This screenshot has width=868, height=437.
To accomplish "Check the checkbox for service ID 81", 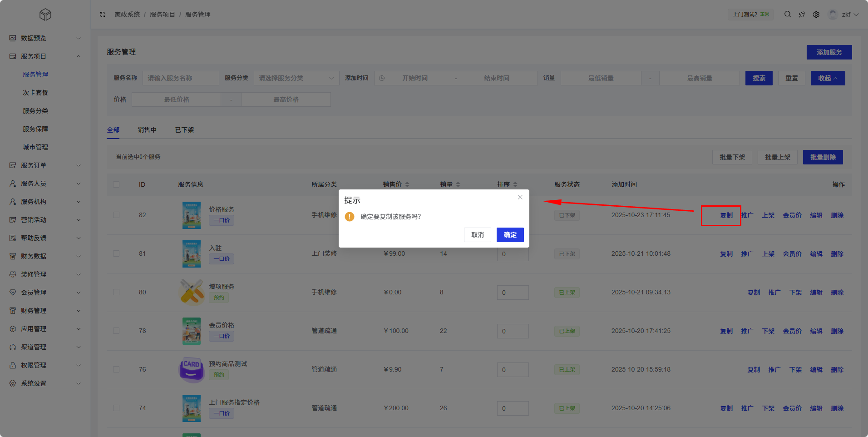I will (116, 253).
